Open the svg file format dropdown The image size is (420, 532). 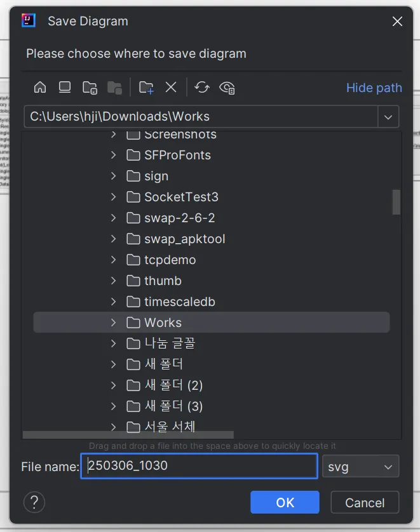[x=360, y=467]
